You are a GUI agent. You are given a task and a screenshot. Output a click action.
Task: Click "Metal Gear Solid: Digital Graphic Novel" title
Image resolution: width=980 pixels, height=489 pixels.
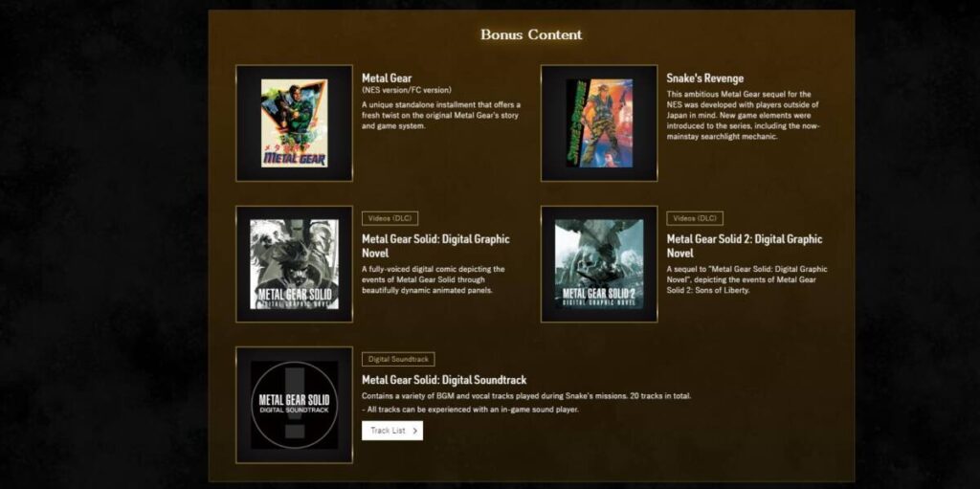pos(435,246)
